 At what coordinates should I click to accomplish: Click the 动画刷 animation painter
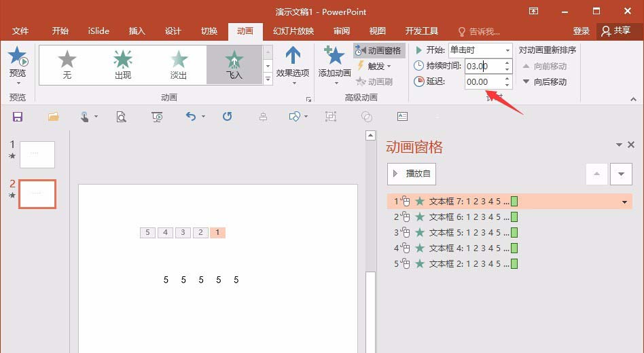374,81
